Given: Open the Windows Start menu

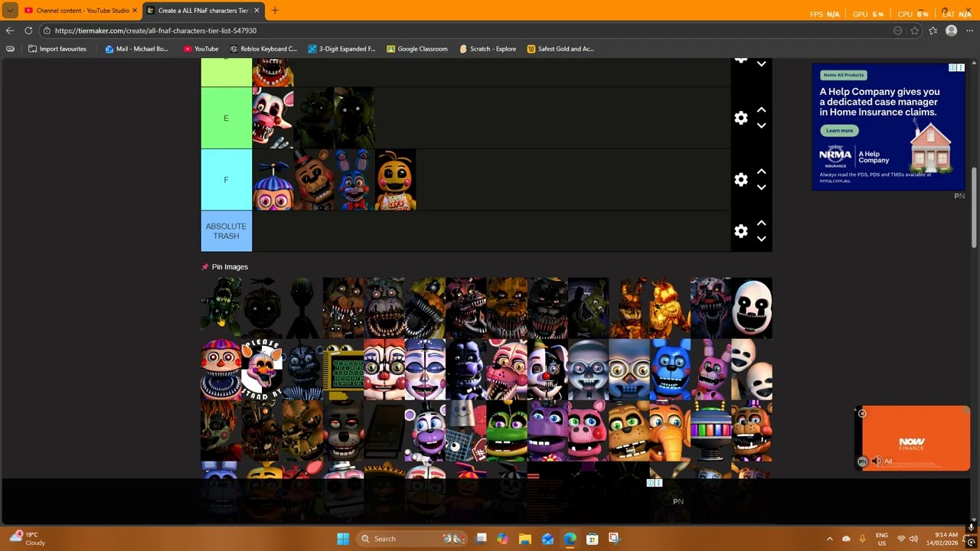Looking at the screenshot, I should coord(343,539).
